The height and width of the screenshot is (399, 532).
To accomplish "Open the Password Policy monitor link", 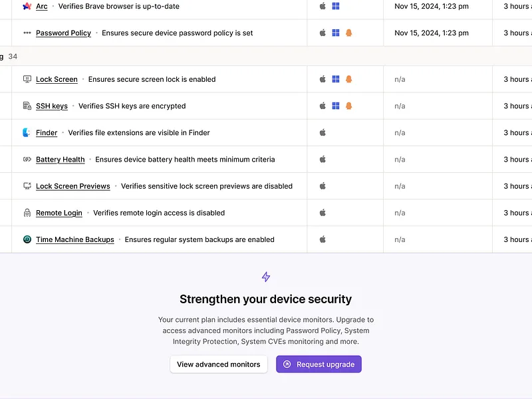I will click(x=63, y=33).
